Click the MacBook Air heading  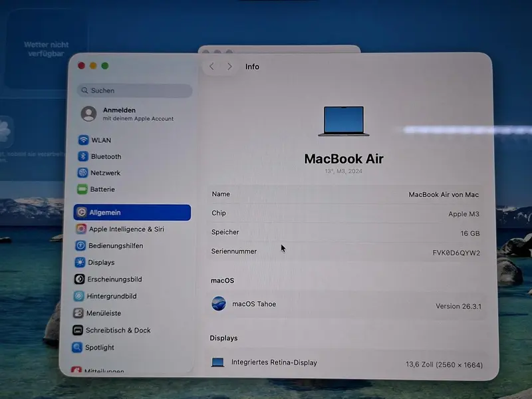tap(344, 159)
